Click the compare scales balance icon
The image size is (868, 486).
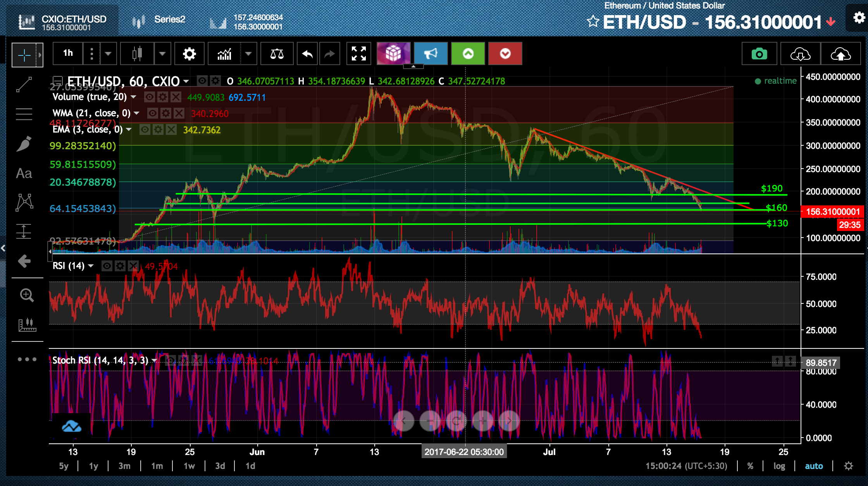277,53
